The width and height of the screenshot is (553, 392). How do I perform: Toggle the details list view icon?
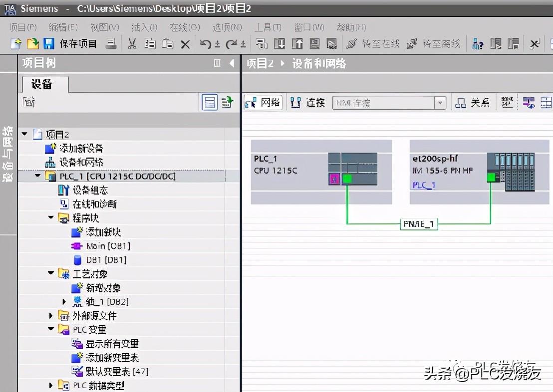click(210, 103)
